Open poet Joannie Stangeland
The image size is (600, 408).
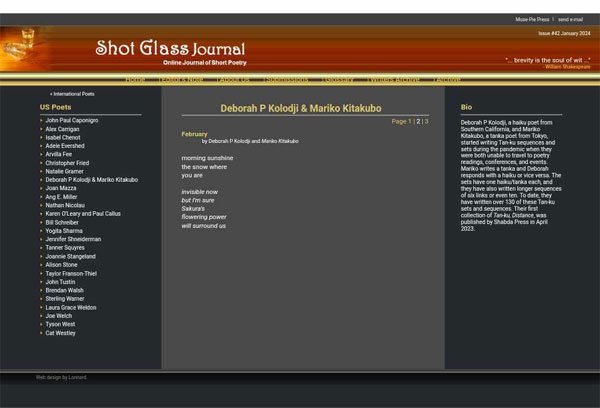point(70,256)
